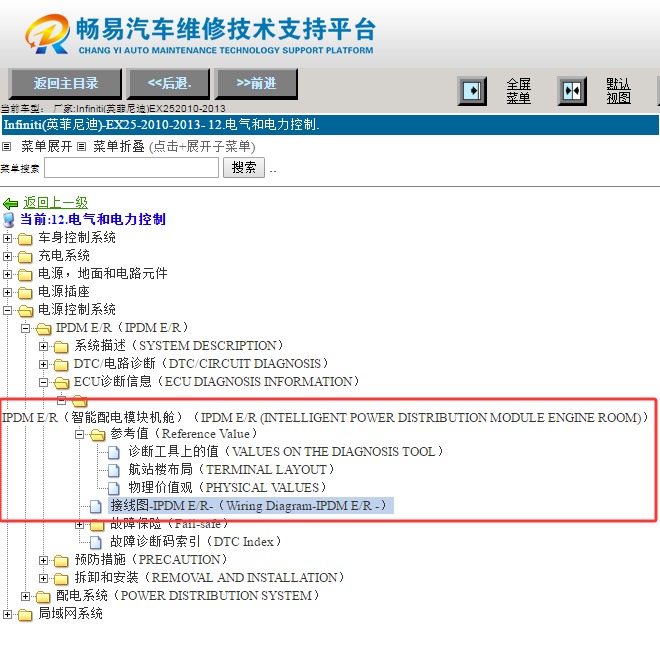
Task: Select IPDM E/R 智能配电模块机舱 tree item
Action: click(x=325, y=418)
